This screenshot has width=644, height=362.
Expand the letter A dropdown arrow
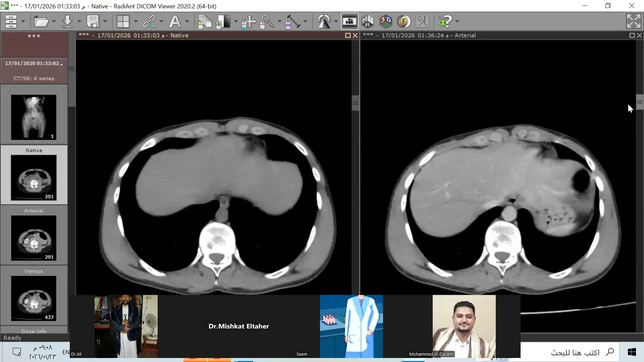point(187,22)
